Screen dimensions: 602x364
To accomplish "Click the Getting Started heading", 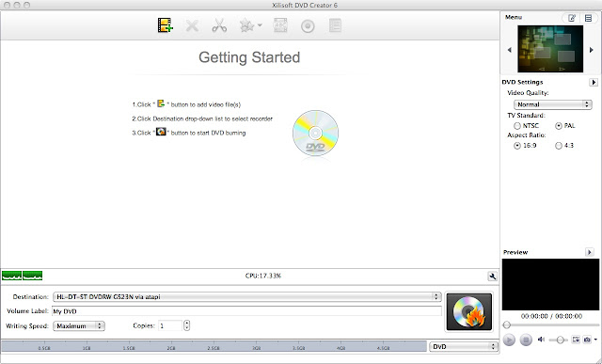I will (249, 57).
